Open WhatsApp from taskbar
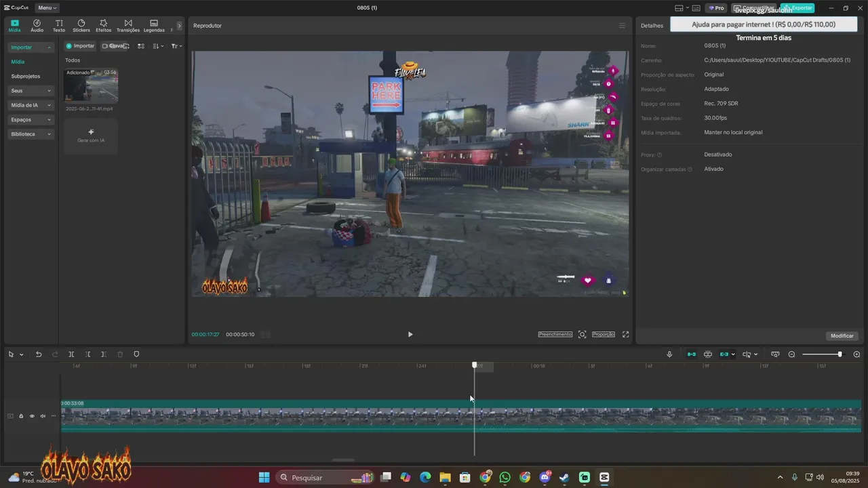The image size is (868, 488). (505, 477)
